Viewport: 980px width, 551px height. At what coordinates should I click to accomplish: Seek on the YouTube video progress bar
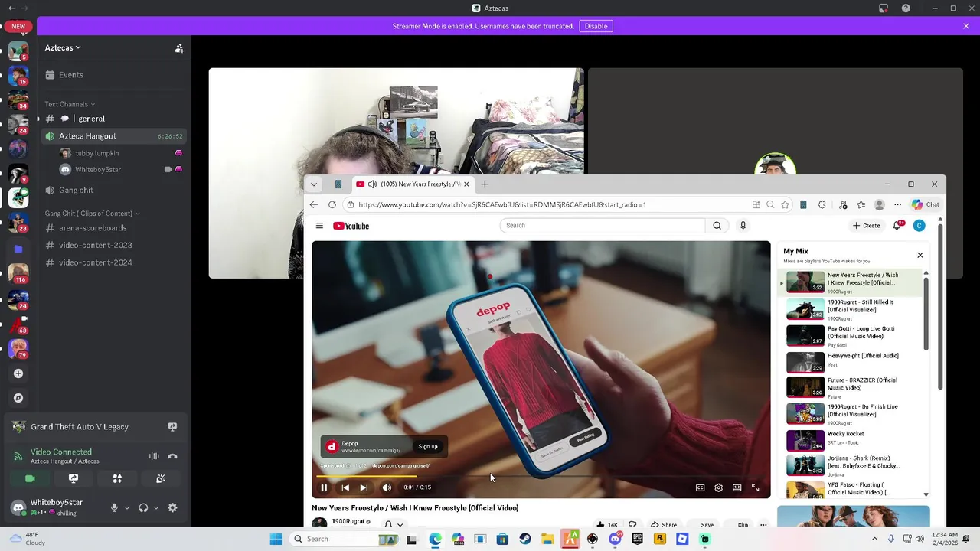point(541,476)
